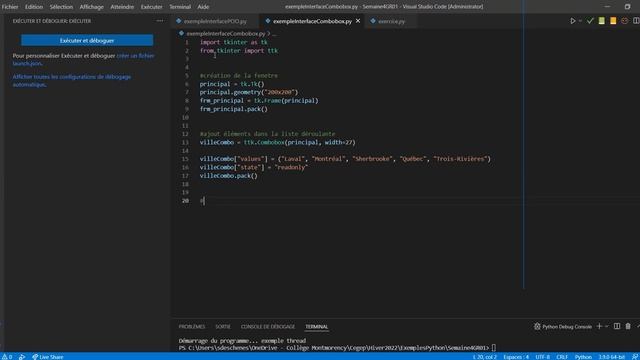Click the green notebook toolbar icon
The height and width of the screenshot is (360, 640).
602,21
